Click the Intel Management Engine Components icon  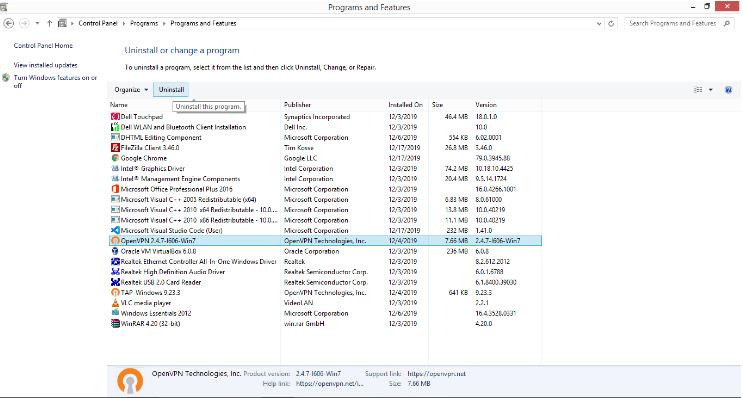115,179
